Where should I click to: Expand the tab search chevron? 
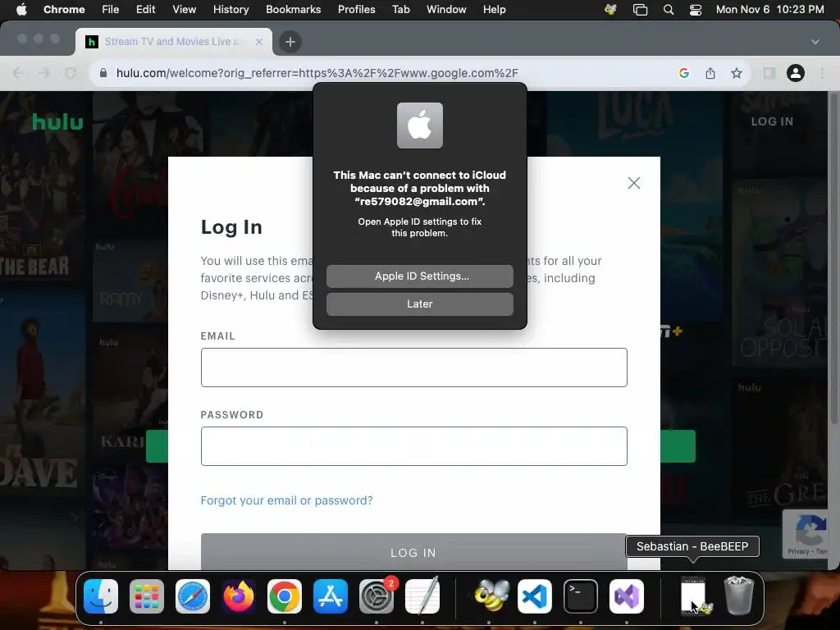(x=815, y=42)
